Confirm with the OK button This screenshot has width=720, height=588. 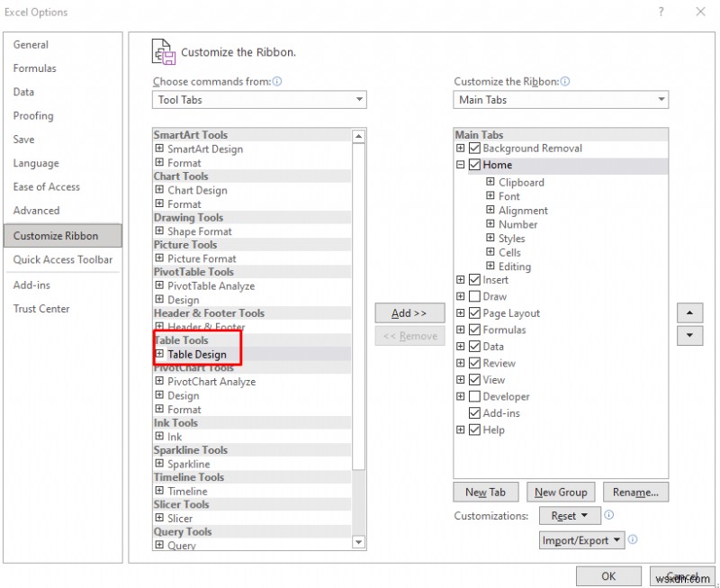point(608,576)
